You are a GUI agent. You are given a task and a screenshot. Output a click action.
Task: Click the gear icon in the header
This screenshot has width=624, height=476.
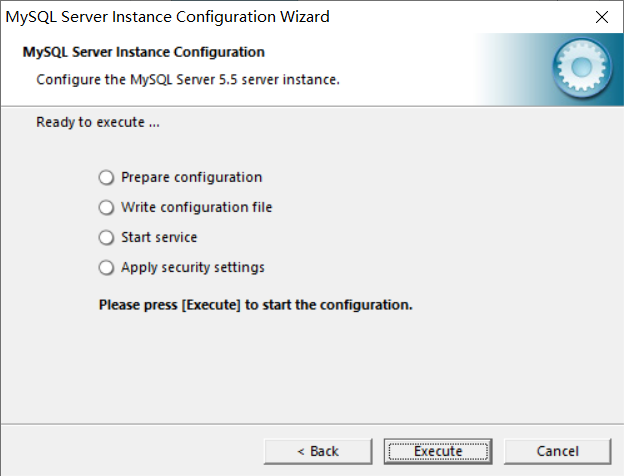(581, 69)
